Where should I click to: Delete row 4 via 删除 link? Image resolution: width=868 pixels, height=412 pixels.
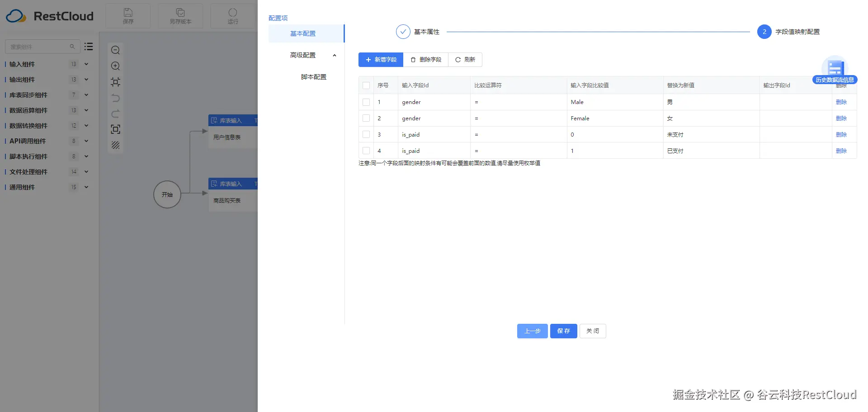pos(841,151)
